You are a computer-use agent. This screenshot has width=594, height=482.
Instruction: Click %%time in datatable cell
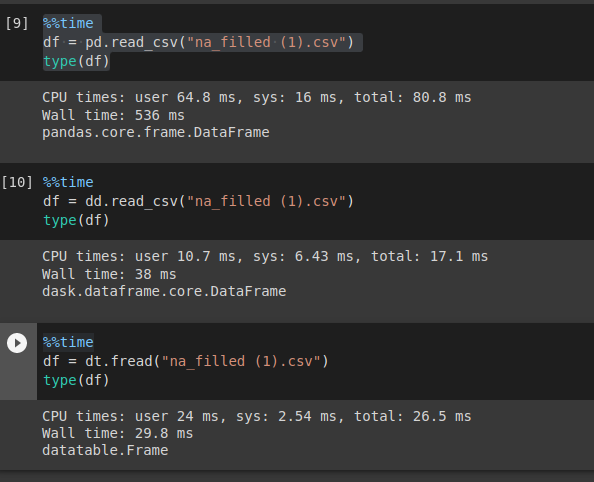[68, 342]
